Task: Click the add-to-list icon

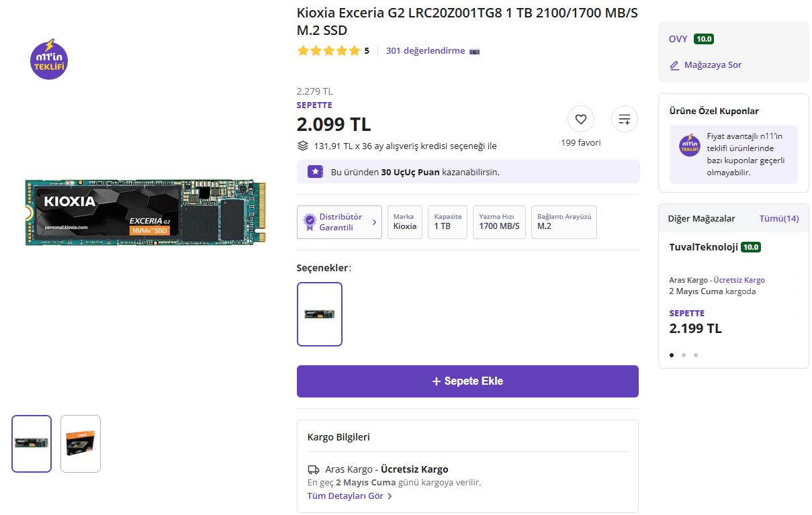Action: pos(624,120)
